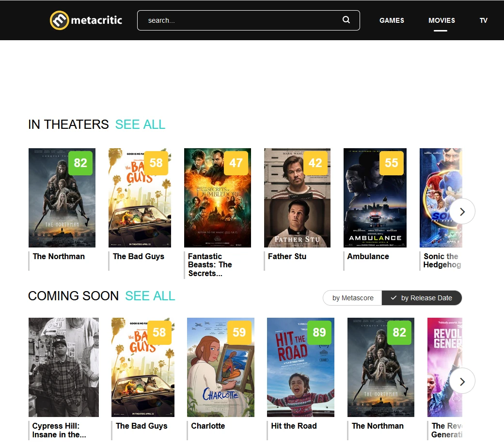Focus the search text field
This screenshot has height=448, width=504.
248,20
